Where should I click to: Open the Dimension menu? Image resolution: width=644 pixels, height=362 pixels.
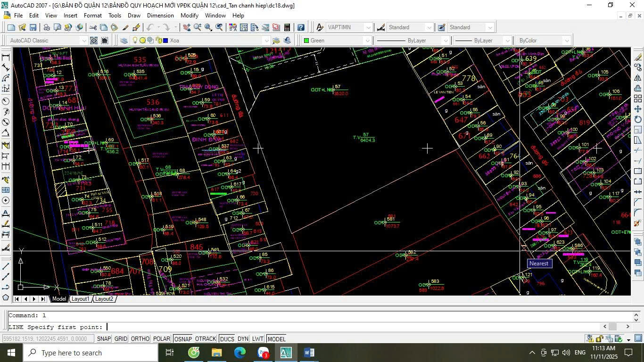[x=160, y=16]
